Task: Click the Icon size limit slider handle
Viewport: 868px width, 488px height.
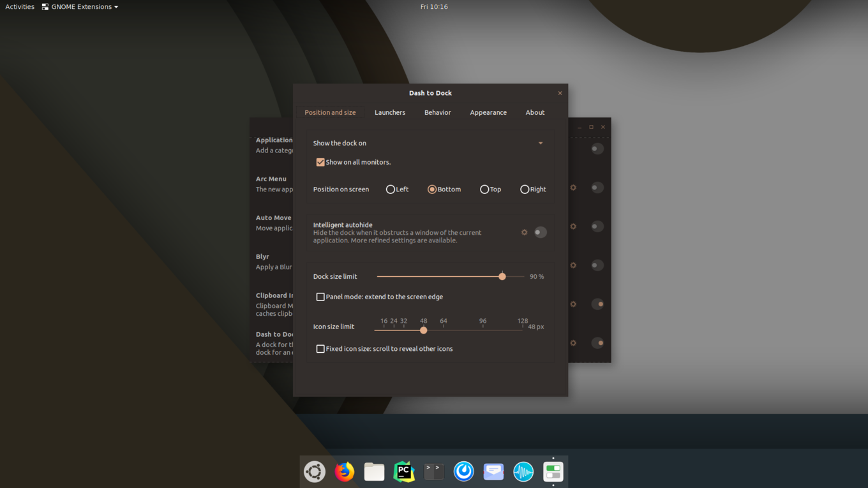Action: pos(424,330)
